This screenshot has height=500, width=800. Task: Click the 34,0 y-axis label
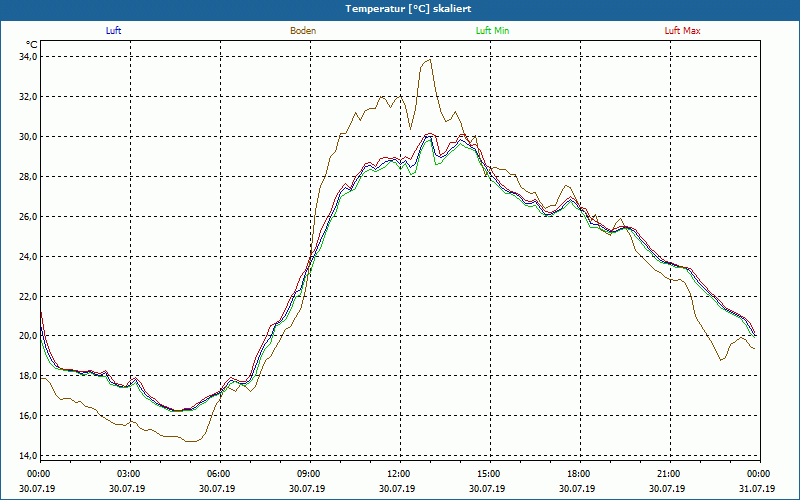tap(26, 57)
